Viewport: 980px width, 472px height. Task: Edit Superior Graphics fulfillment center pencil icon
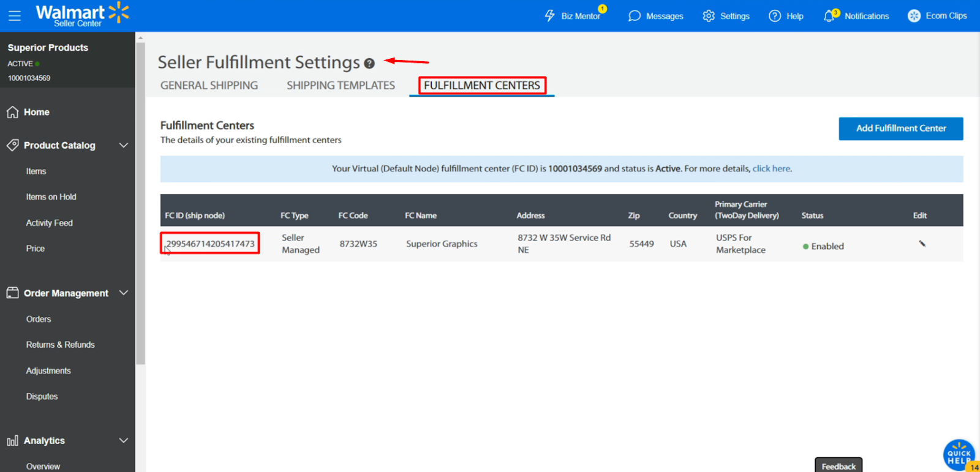click(x=922, y=244)
